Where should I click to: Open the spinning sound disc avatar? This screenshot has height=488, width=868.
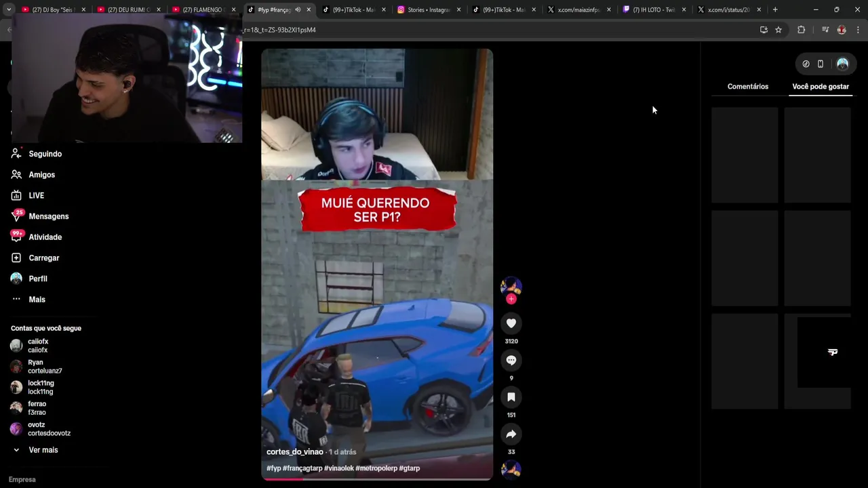[511, 469]
